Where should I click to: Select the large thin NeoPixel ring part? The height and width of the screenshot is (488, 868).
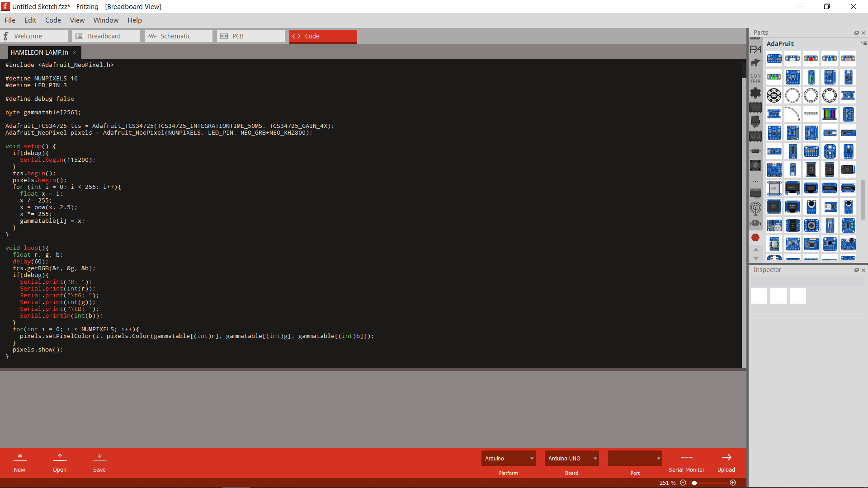click(793, 95)
